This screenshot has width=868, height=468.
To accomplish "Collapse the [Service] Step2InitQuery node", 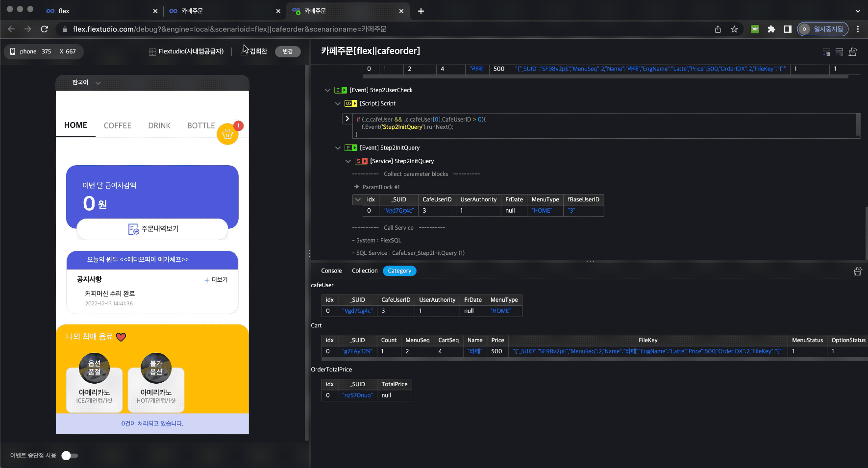I will 348,161.
